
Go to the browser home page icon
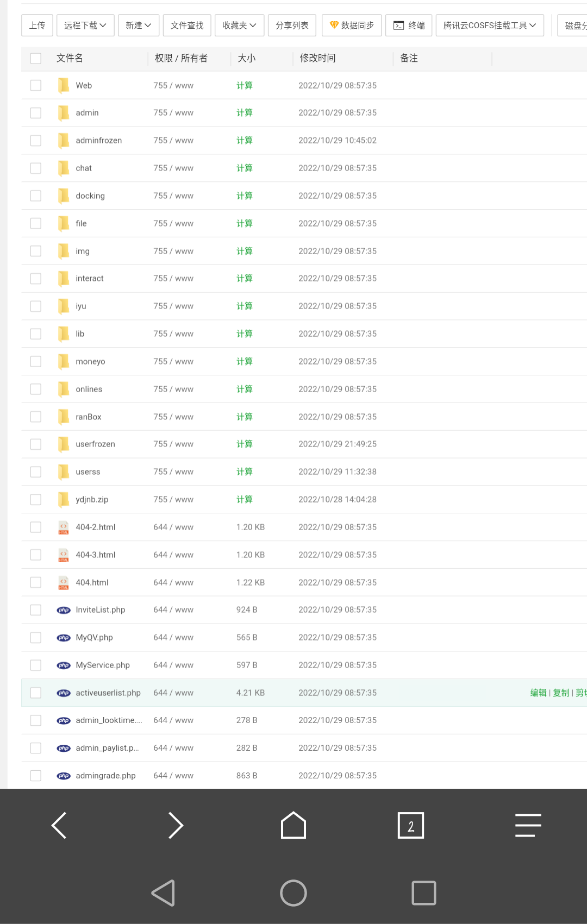tap(293, 826)
